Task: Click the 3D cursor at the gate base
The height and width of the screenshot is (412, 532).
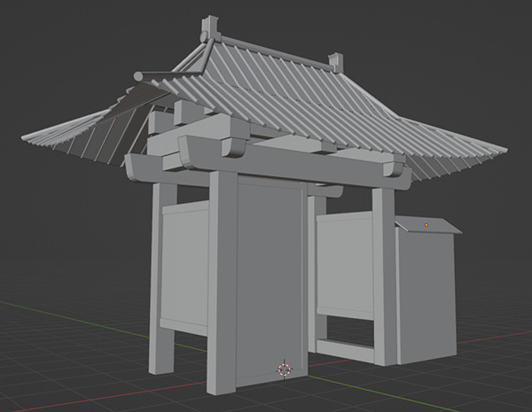Action: [x=285, y=367]
